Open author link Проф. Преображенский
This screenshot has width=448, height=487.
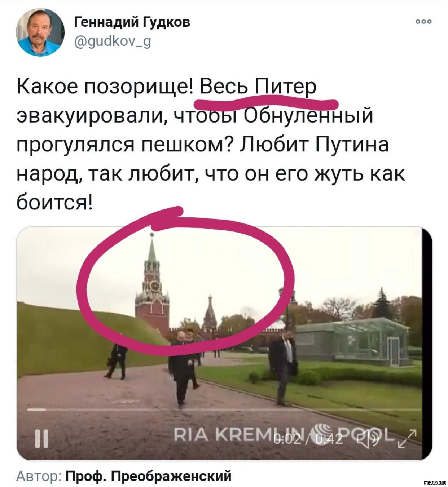pyautogui.click(x=148, y=476)
